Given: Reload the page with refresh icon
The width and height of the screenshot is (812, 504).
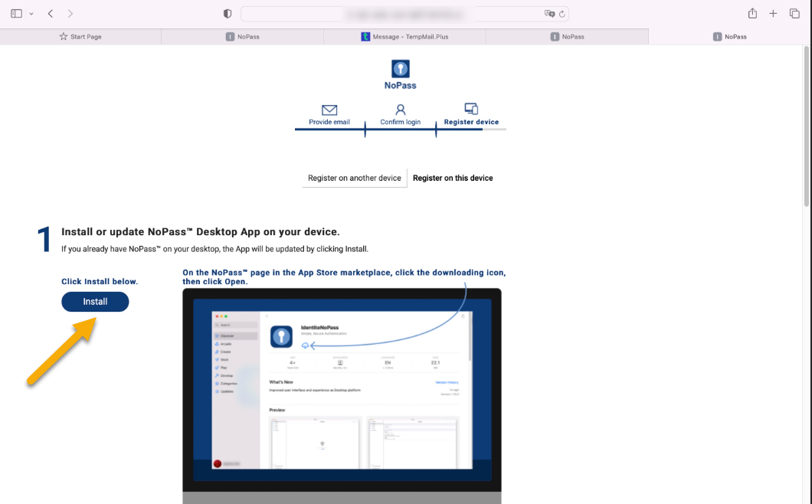Looking at the screenshot, I should 562,14.
